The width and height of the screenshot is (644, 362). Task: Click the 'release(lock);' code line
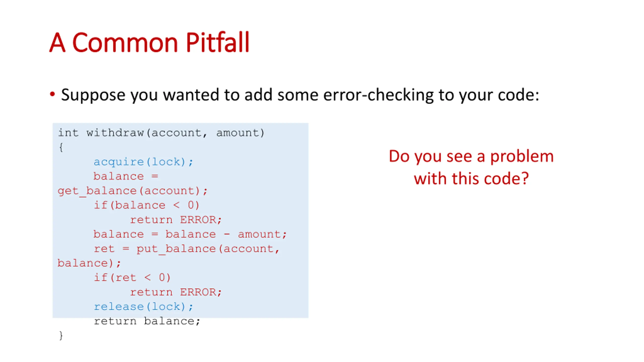pos(143,307)
